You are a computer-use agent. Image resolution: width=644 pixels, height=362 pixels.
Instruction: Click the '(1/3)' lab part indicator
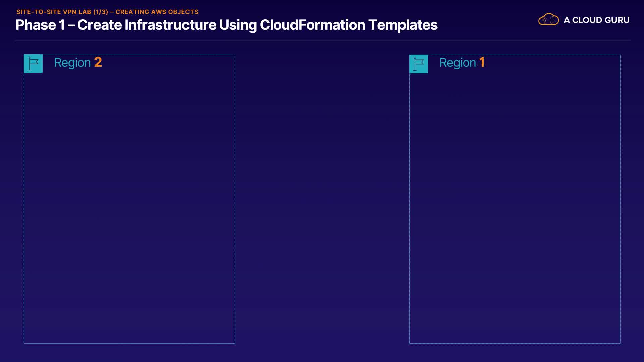101,12
